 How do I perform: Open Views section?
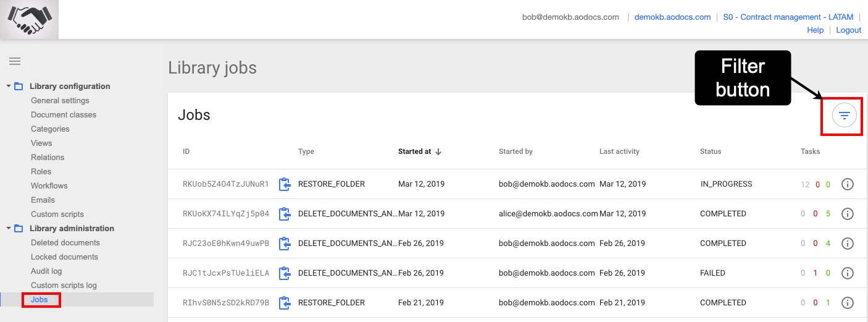41,143
